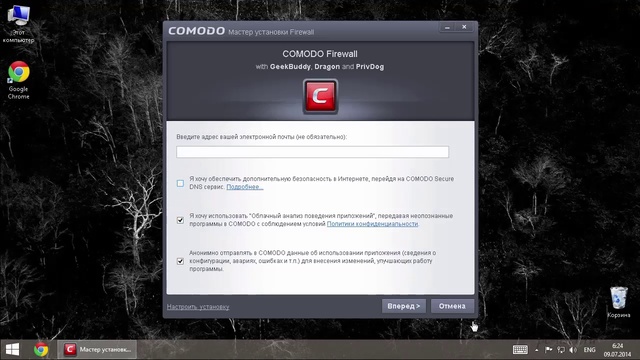Screen dimensions: 640x360
Task: Open the volume speaker tray icon
Action: [x=573, y=350]
